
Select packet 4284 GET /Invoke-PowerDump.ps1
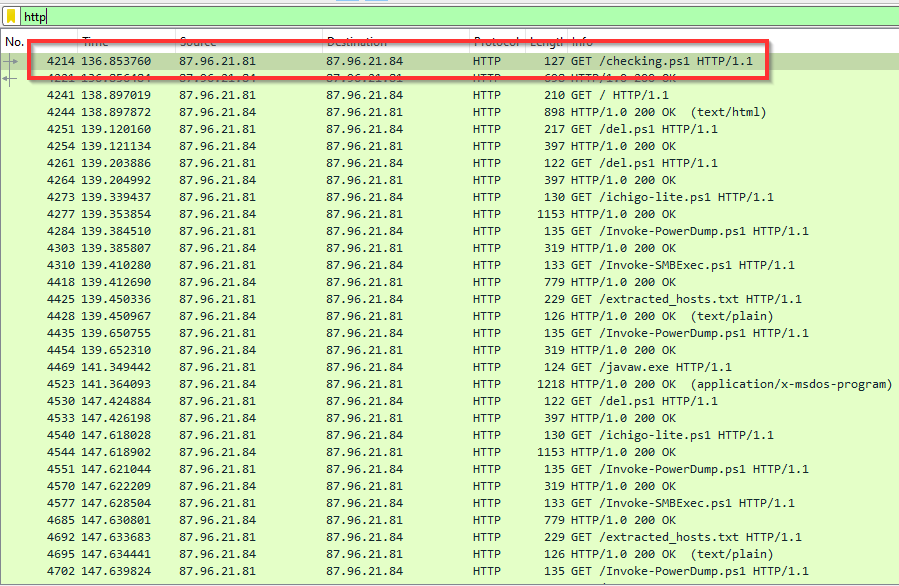click(x=400, y=231)
